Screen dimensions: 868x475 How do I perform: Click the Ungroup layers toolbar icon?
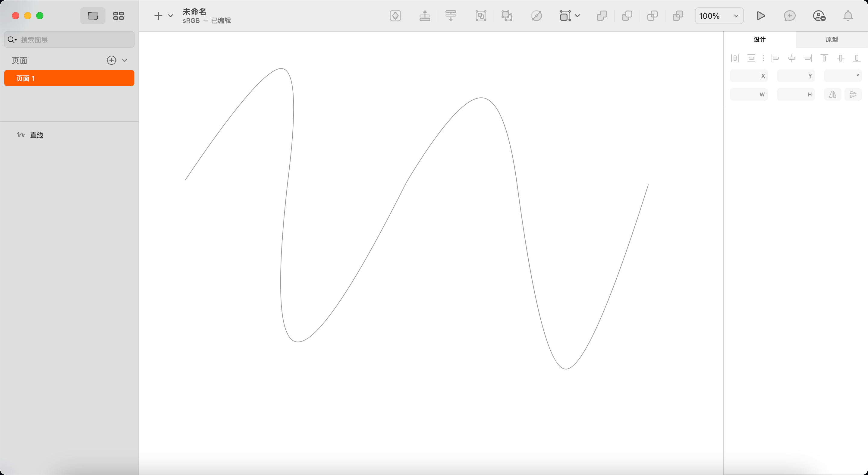507,16
